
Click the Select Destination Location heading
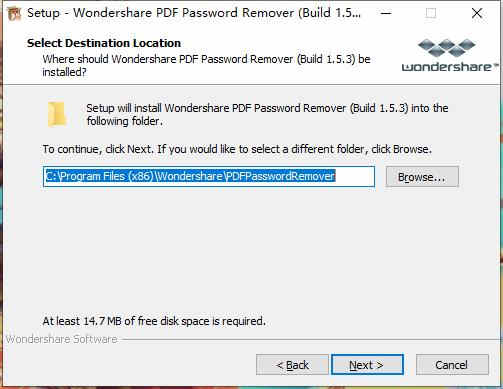(104, 43)
